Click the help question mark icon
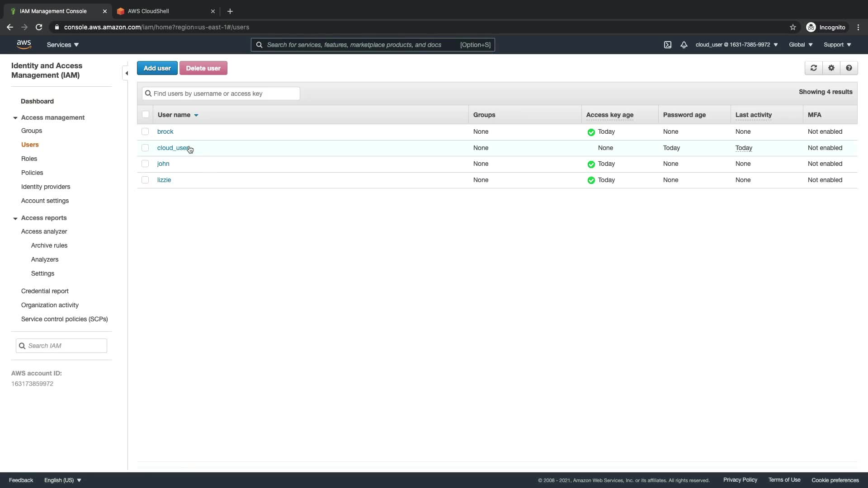This screenshot has width=868, height=488. click(x=849, y=68)
